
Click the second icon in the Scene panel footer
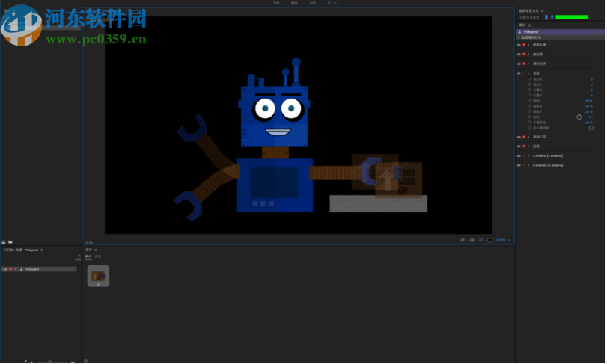pos(472,240)
